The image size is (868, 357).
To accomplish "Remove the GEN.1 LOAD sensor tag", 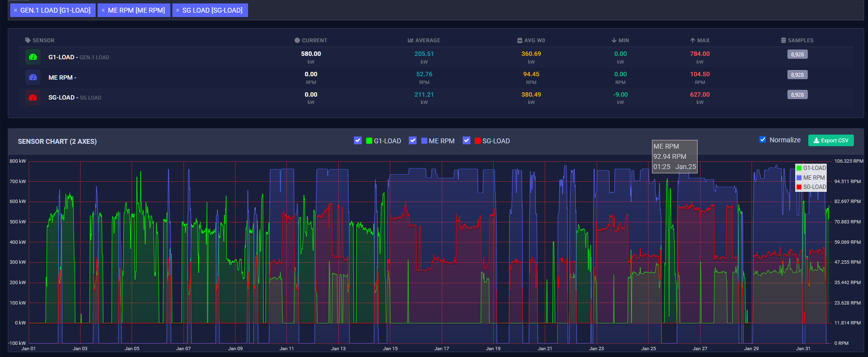I will tap(16, 10).
